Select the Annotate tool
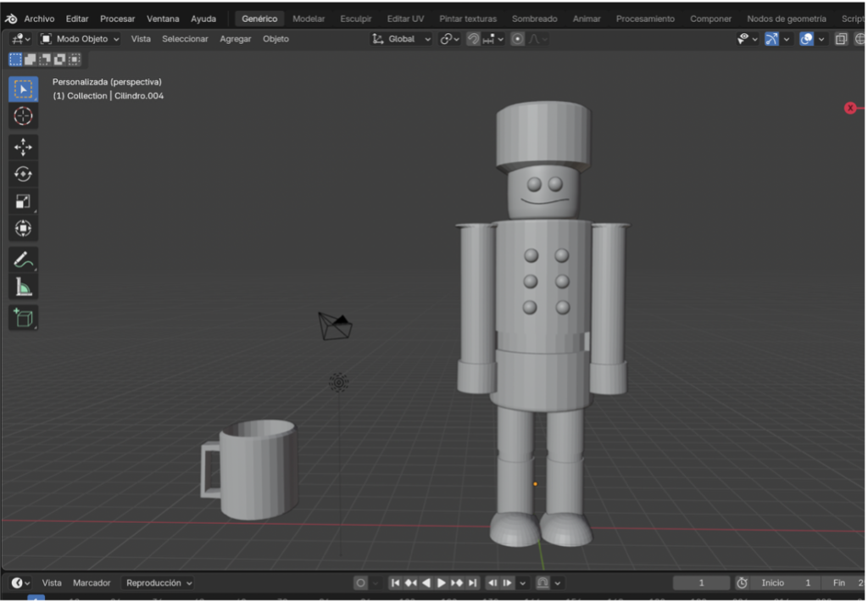Screen dimensions: 868x602 23,259
